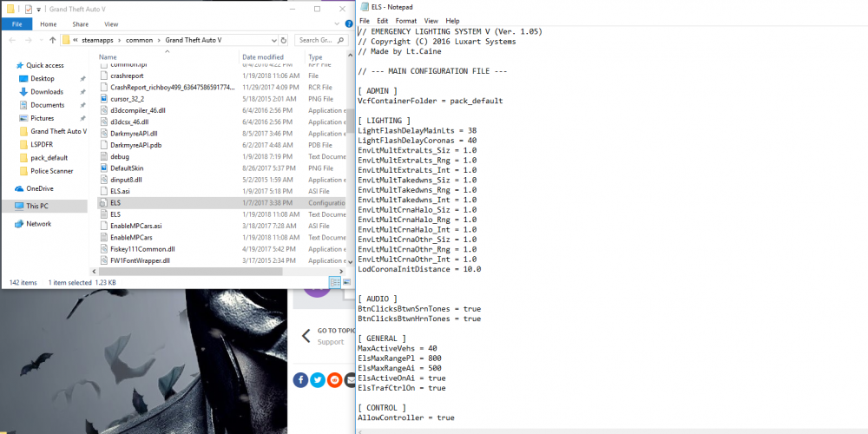Share via the Facebook icon
Image resolution: width=868 pixels, height=434 pixels.
(300, 380)
